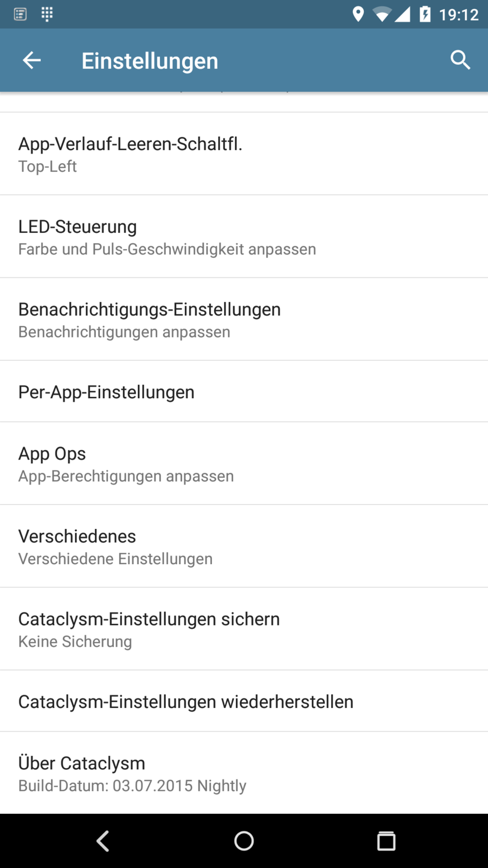This screenshot has width=488, height=868.
Task: Open Benachrichtigungs-Einstellungen
Action: (x=244, y=319)
